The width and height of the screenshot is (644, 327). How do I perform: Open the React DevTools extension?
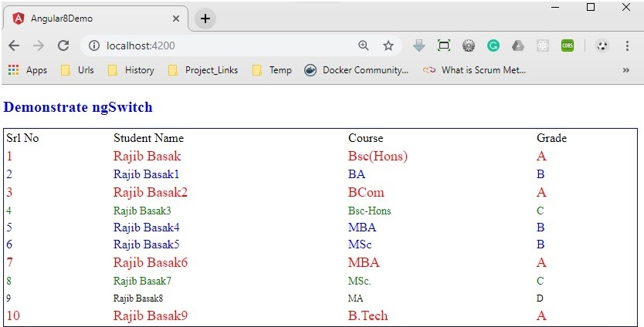coord(543,46)
